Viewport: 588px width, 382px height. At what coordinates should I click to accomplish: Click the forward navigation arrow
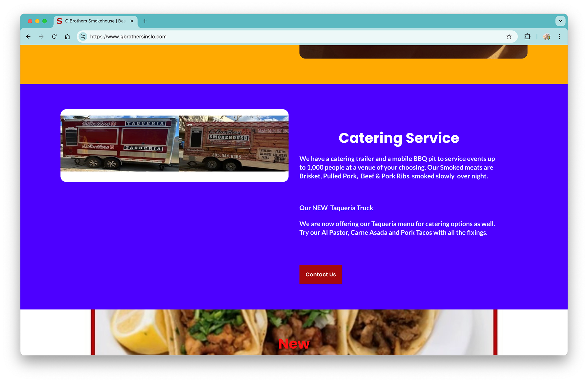point(41,37)
